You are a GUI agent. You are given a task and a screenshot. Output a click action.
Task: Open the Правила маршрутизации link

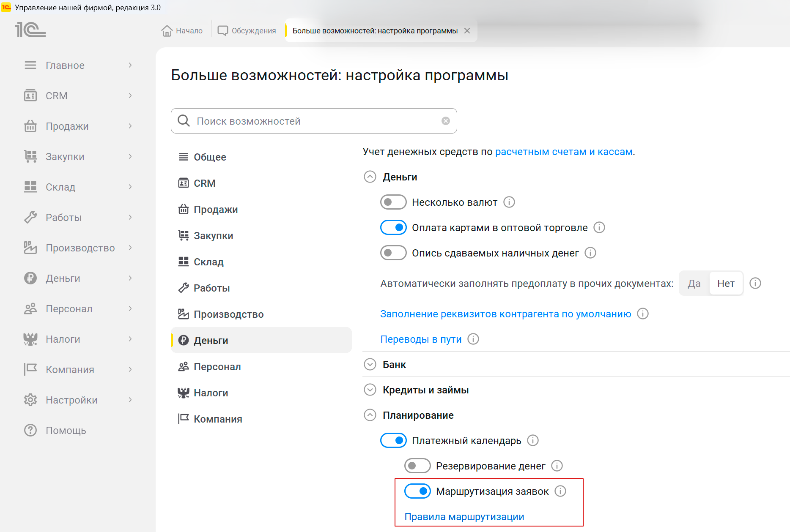point(464,517)
